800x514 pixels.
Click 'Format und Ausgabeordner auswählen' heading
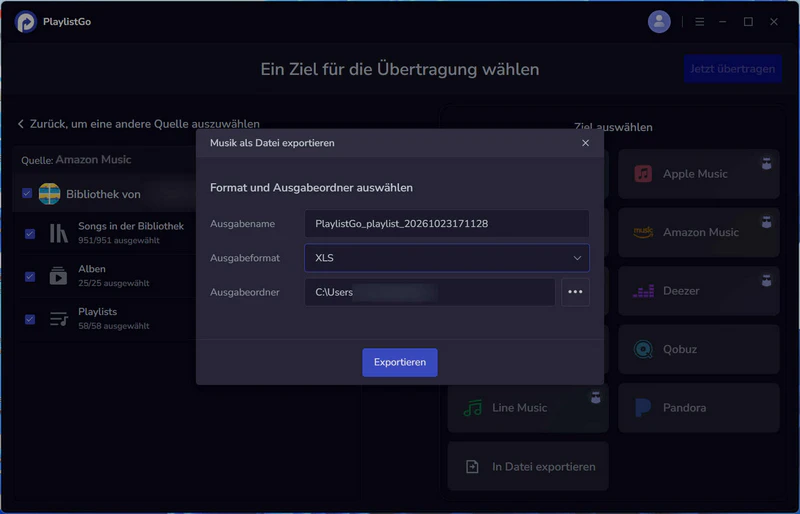(x=311, y=188)
